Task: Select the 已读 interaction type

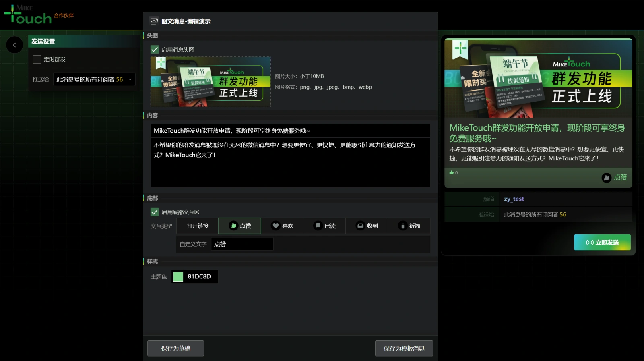Action: point(324,226)
